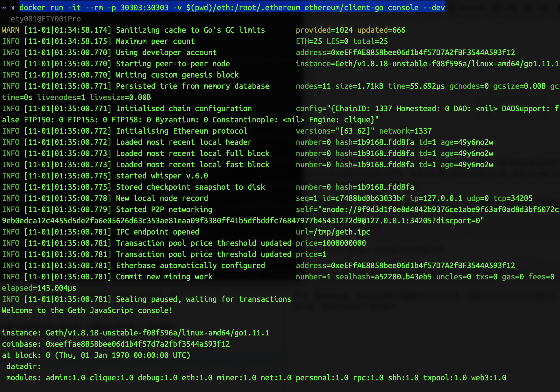Click Loaded most recent local fast block message

[193, 165]
